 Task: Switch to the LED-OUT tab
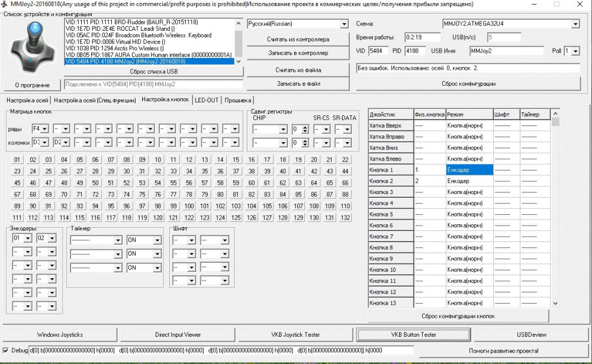click(x=207, y=100)
